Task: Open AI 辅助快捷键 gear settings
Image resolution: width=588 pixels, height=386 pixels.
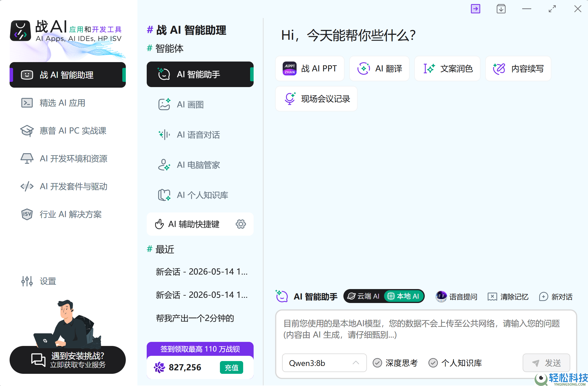Action: [x=241, y=224]
